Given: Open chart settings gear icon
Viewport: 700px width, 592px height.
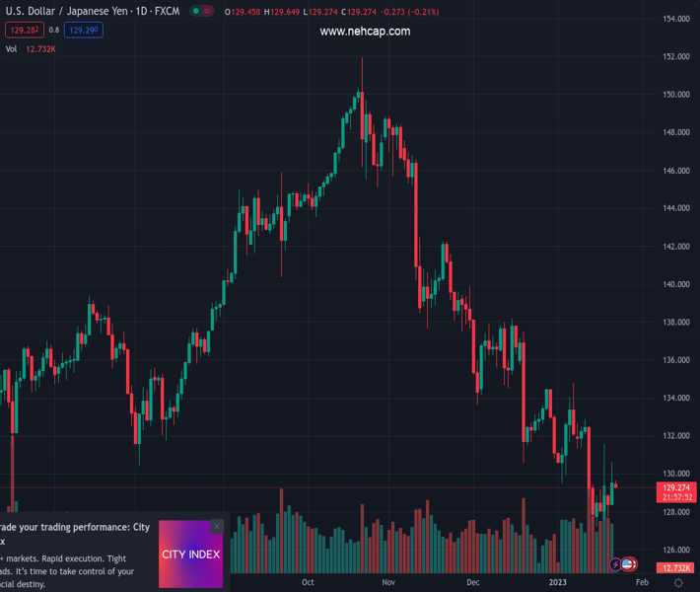Looking at the screenshot, I should pyautogui.click(x=678, y=583).
